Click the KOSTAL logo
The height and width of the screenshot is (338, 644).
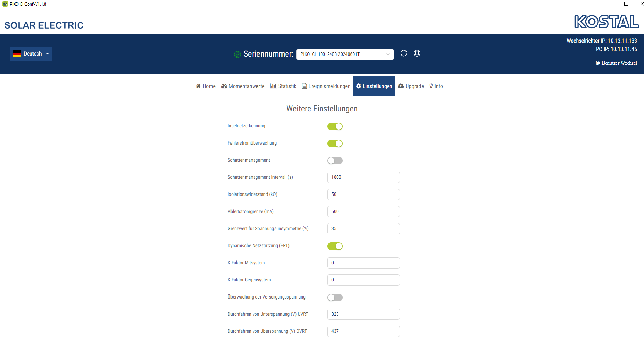pyautogui.click(x=606, y=22)
